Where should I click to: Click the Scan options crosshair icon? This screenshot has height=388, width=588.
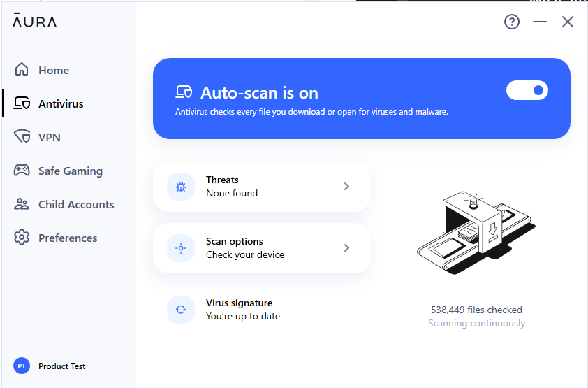[181, 248]
